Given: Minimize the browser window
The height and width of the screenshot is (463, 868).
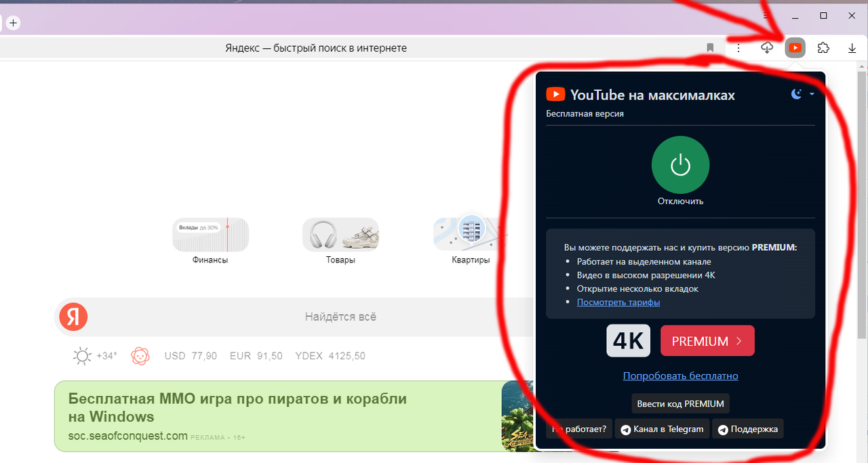Looking at the screenshot, I should (x=794, y=16).
